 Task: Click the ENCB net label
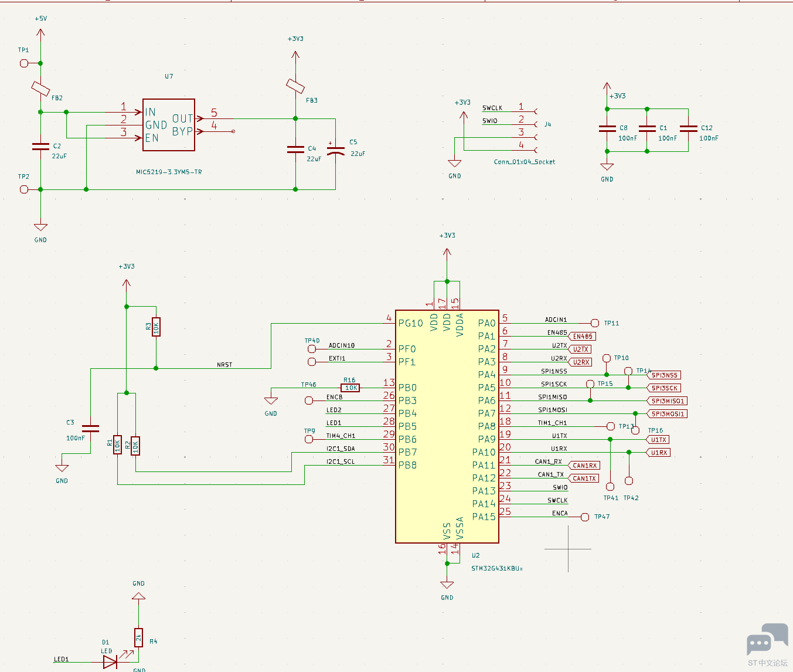334,397
